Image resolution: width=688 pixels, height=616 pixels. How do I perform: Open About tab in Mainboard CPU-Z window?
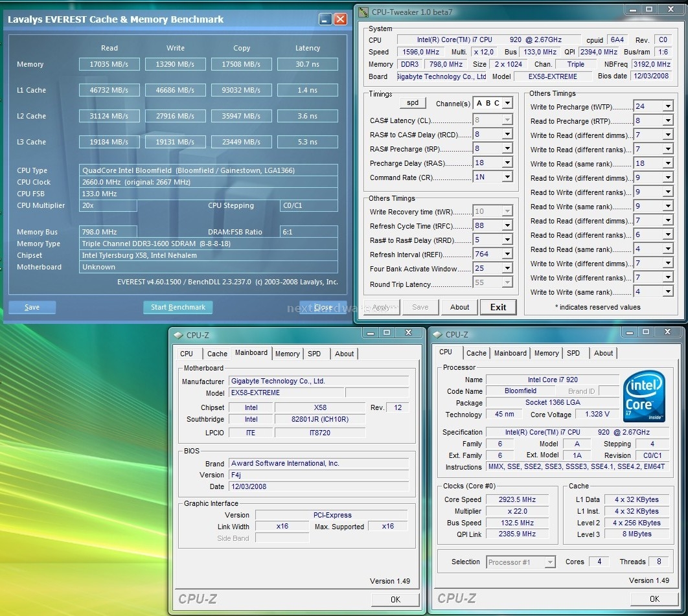(x=344, y=354)
